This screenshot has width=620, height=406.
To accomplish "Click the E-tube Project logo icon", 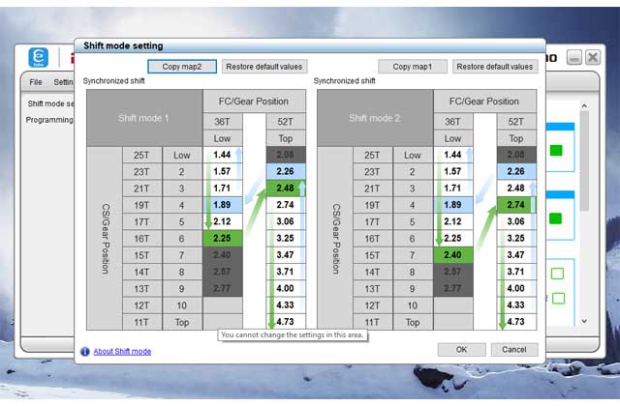I will point(38,58).
